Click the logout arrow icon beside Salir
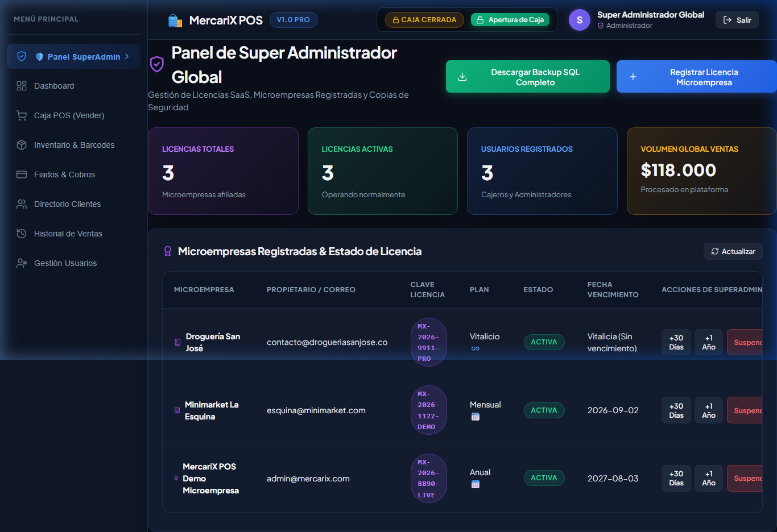The image size is (777, 532). [x=728, y=20]
